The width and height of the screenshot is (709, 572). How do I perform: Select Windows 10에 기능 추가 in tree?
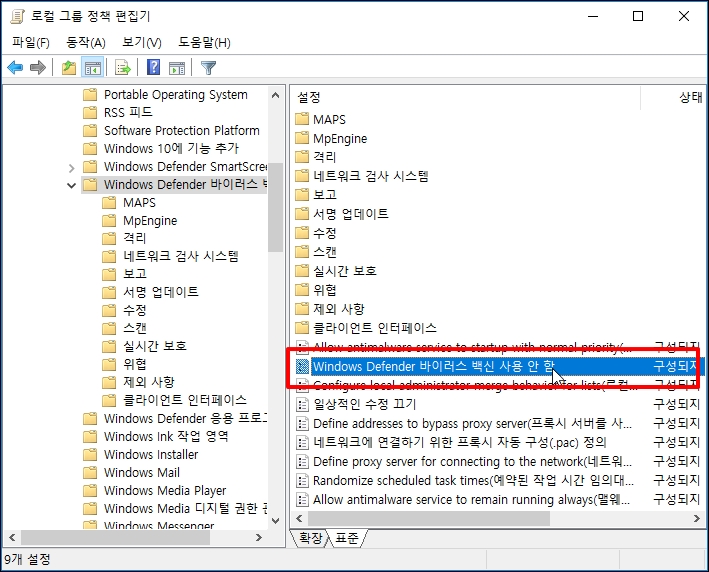pyautogui.click(x=171, y=148)
